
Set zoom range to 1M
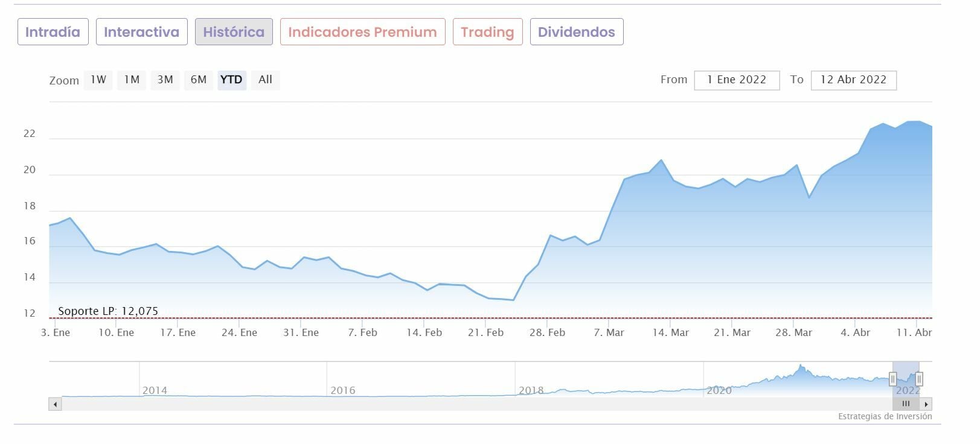click(x=132, y=80)
